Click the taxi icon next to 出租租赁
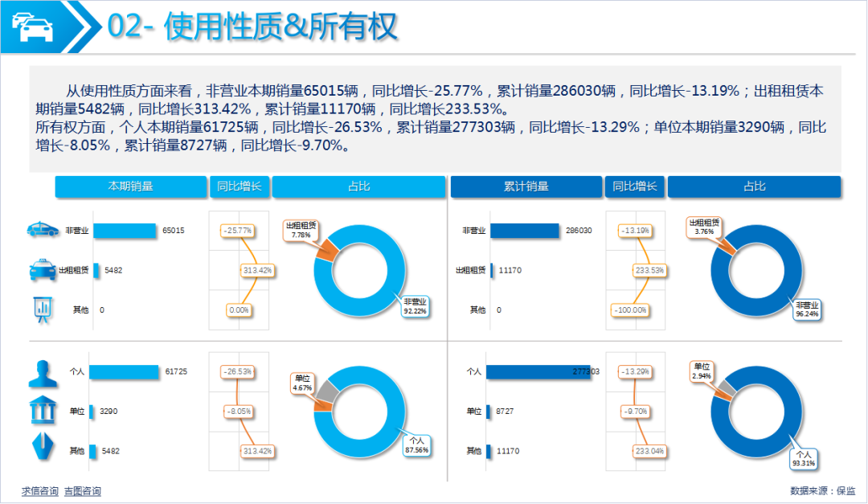 click(42, 270)
